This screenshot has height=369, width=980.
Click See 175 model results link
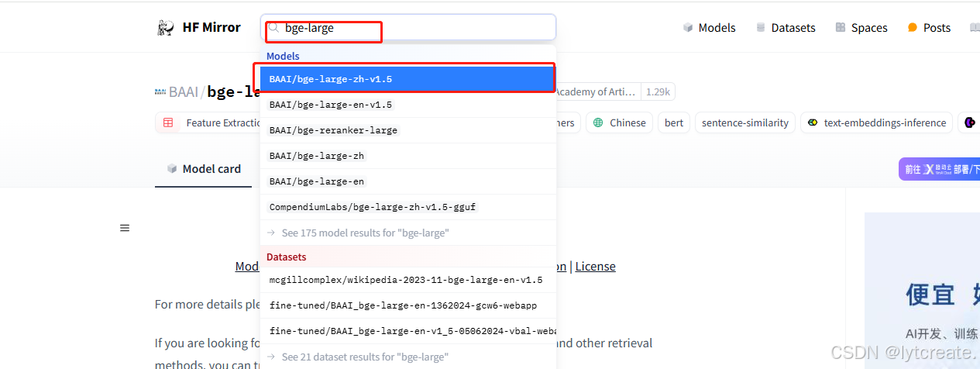(365, 233)
